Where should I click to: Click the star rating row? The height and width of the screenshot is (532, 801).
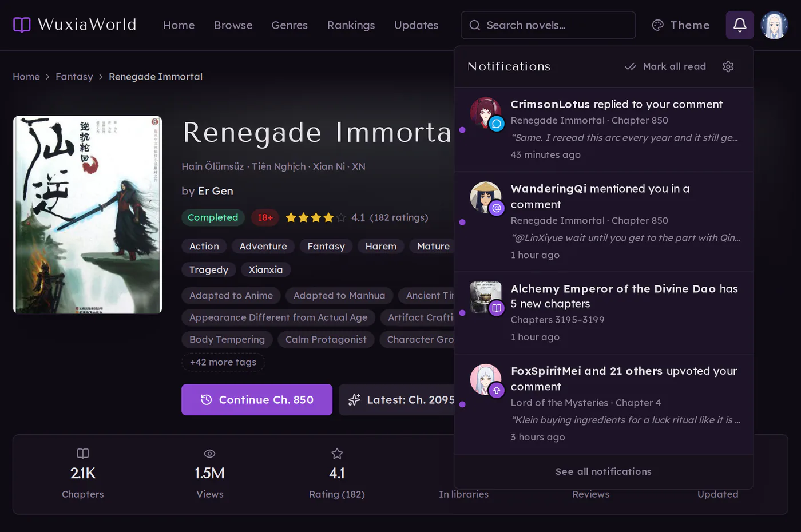pyautogui.click(x=316, y=217)
